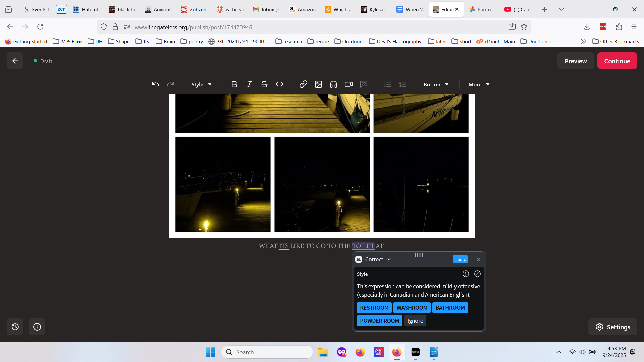The image size is (644, 362).
Task: Disable this rule in the Style suggestion
Action: (x=477, y=274)
